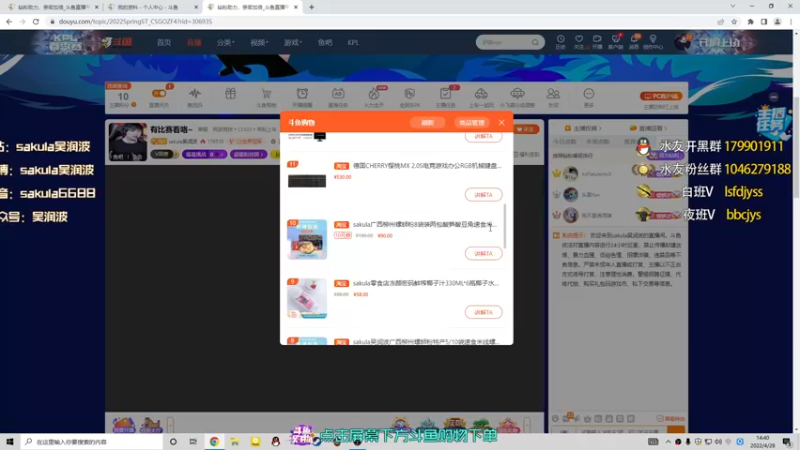Image resolution: width=800 pixels, height=450 pixels.
Task: Bookmark this page with star icon
Action: pos(734,21)
